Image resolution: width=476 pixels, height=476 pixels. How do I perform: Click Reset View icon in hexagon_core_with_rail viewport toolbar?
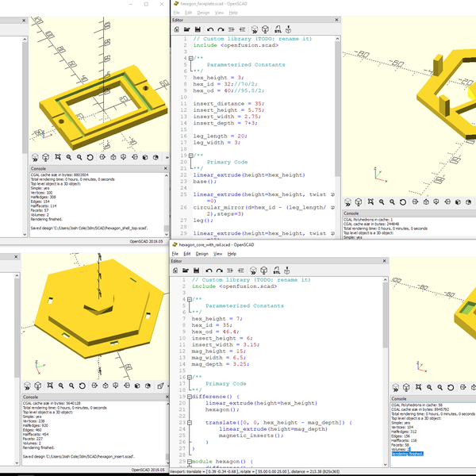click(x=451, y=387)
